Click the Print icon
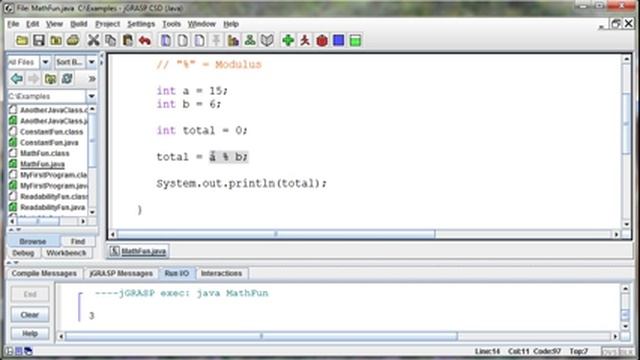 click(x=73, y=40)
